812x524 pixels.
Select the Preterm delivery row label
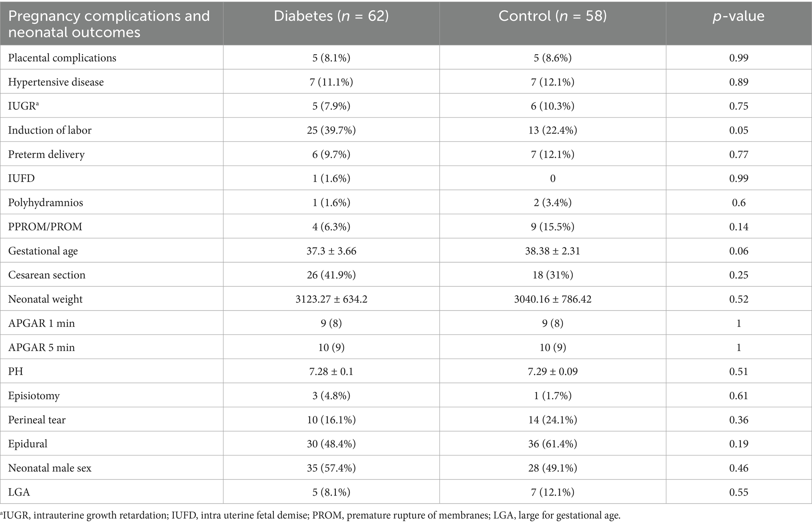[46, 154]
